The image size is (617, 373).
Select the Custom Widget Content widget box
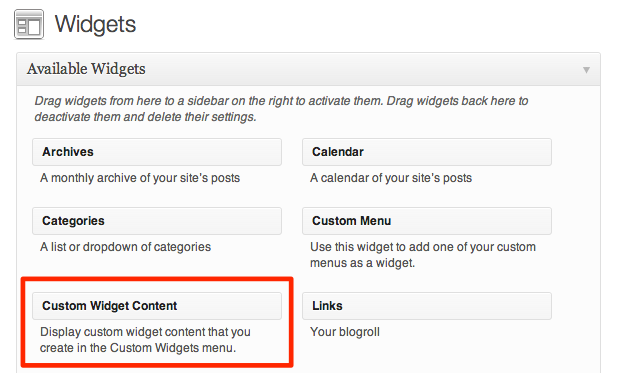[157, 306]
